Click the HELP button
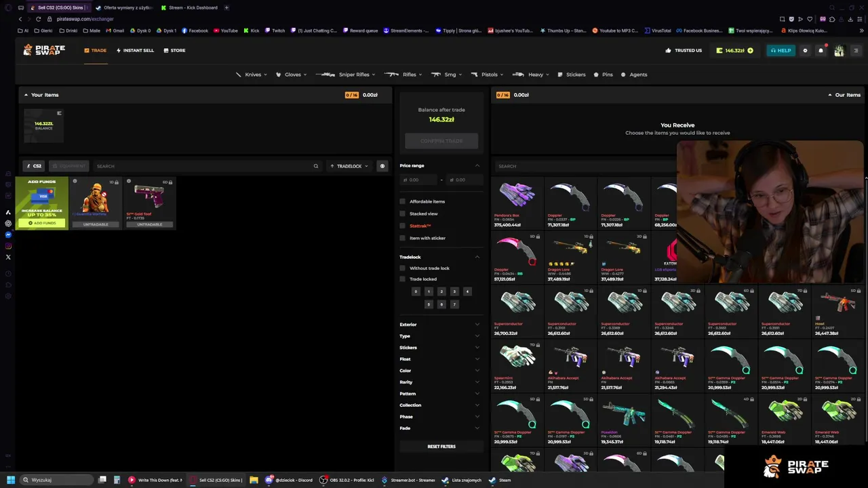The width and height of the screenshot is (868, 488). [x=781, y=50]
